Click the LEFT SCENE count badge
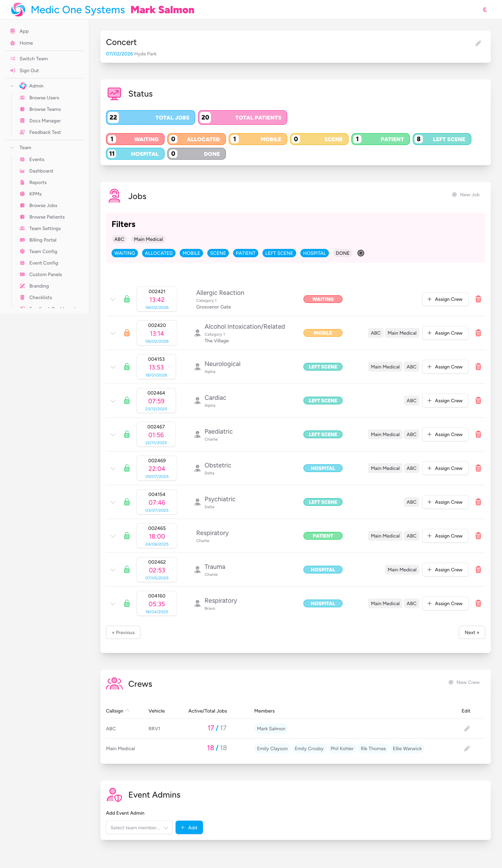502x868 pixels. [x=442, y=139]
